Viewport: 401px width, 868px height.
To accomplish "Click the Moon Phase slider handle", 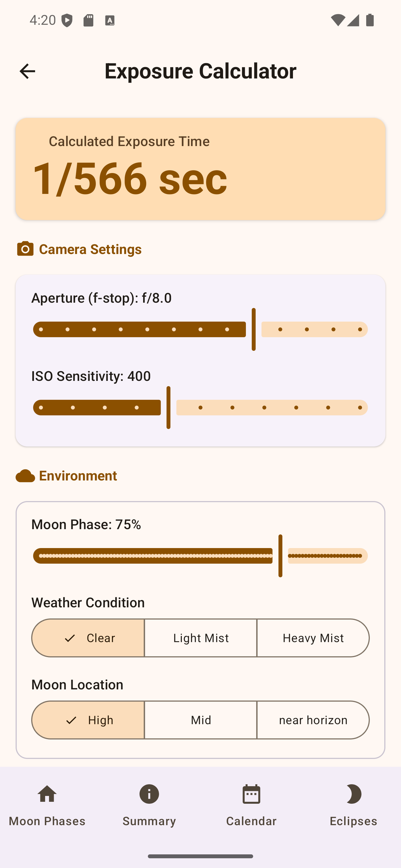I will click(x=280, y=556).
